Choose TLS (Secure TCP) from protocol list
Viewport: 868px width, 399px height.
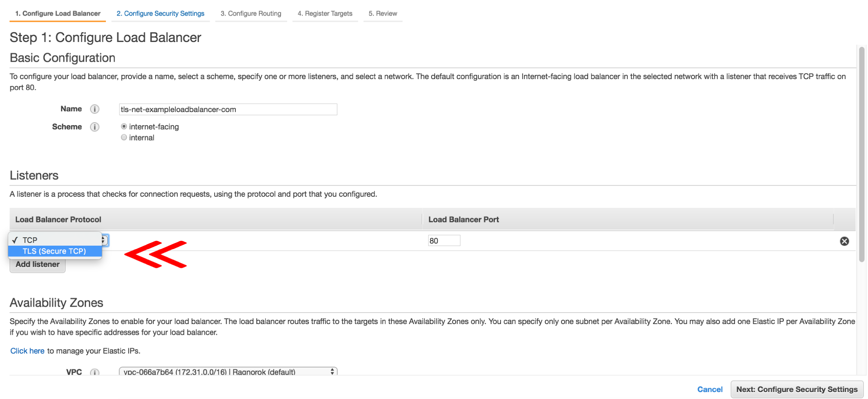click(55, 251)
